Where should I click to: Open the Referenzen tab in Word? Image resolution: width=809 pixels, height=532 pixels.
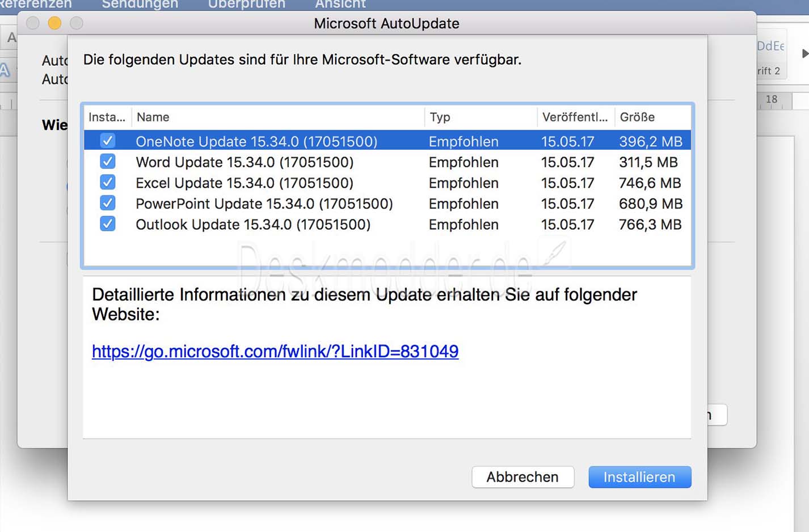point(35,4)
